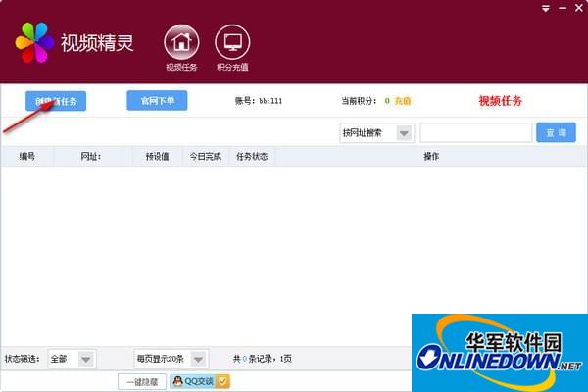
Task: Expand the 状态筛选 全部 dropdown
Action: click(86, 359)
